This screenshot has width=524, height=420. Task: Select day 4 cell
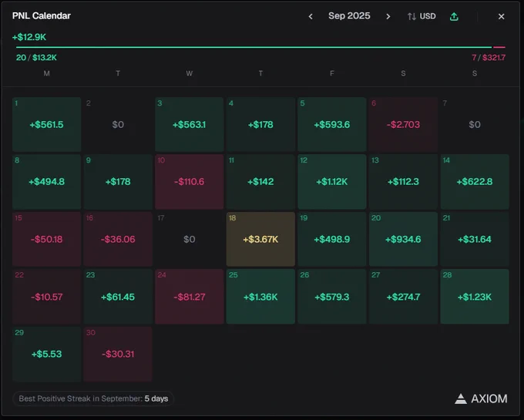pos(260,124)
